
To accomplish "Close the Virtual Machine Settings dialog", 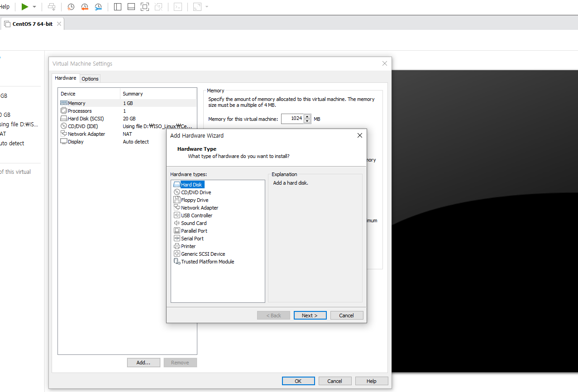I will point(385,63).
